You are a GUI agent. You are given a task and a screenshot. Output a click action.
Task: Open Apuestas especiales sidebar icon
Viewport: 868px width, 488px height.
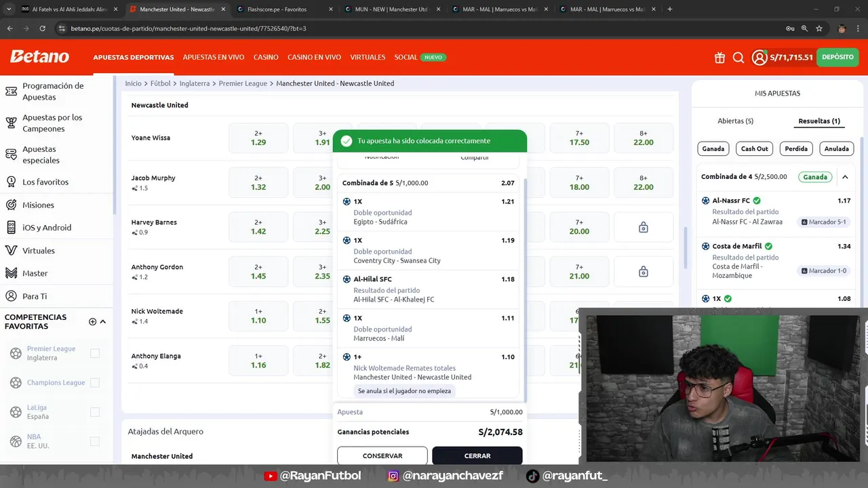point(11,155)
